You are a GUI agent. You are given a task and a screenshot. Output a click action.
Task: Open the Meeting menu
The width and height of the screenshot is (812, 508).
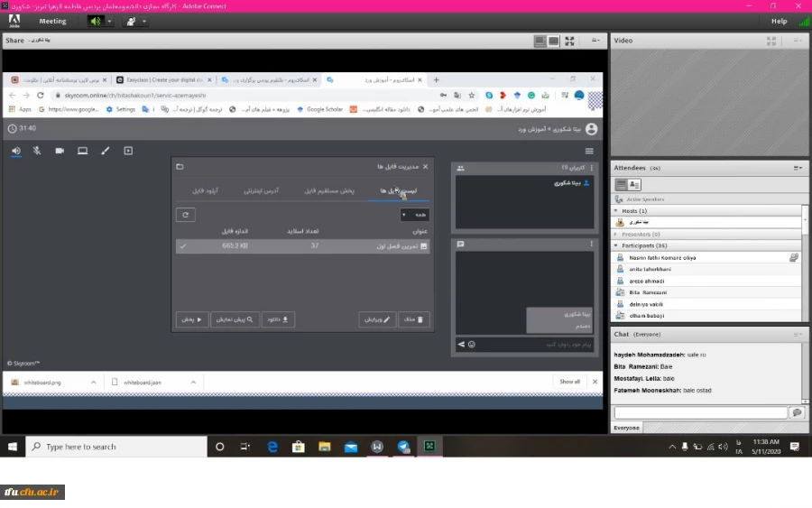point(52,21)
